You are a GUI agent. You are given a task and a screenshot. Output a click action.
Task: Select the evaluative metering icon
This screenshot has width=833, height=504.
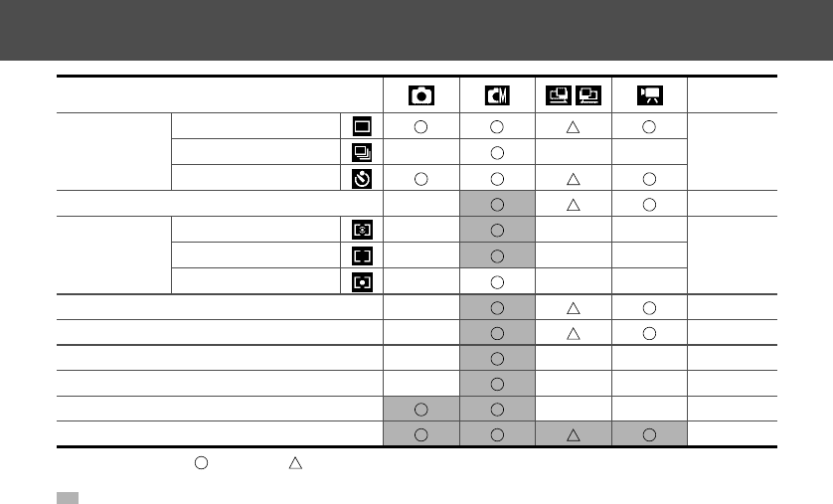coord(358,231)
